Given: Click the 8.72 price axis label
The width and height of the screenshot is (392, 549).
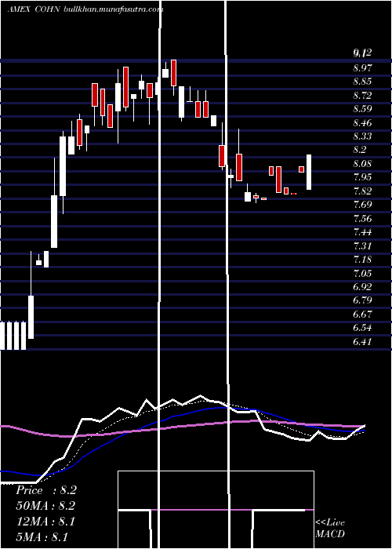Looking at the screenshot, I should click(362, 95).
